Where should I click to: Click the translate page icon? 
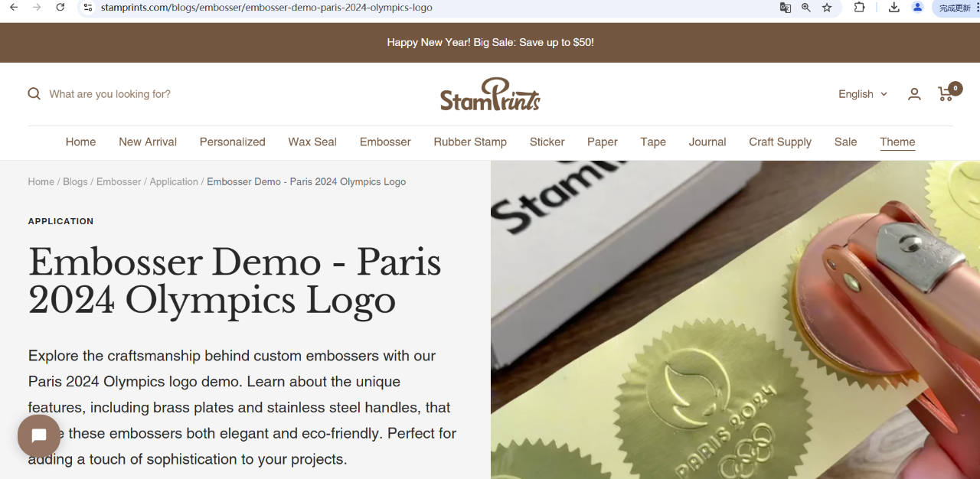786,8
